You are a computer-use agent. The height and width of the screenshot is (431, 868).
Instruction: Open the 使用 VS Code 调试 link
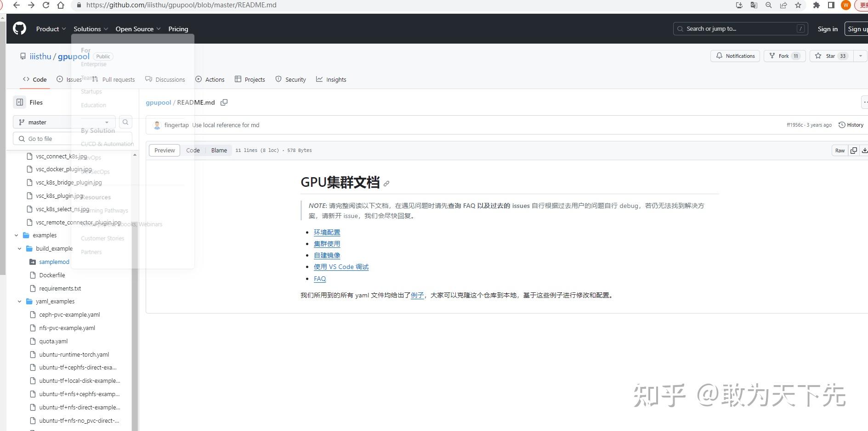pyautogui.click(x=341, y=267)
